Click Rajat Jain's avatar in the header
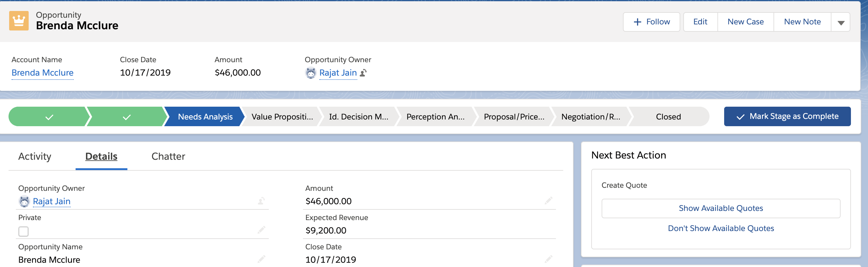The height and width of the screenshot is (267, 868). (310, 73)
